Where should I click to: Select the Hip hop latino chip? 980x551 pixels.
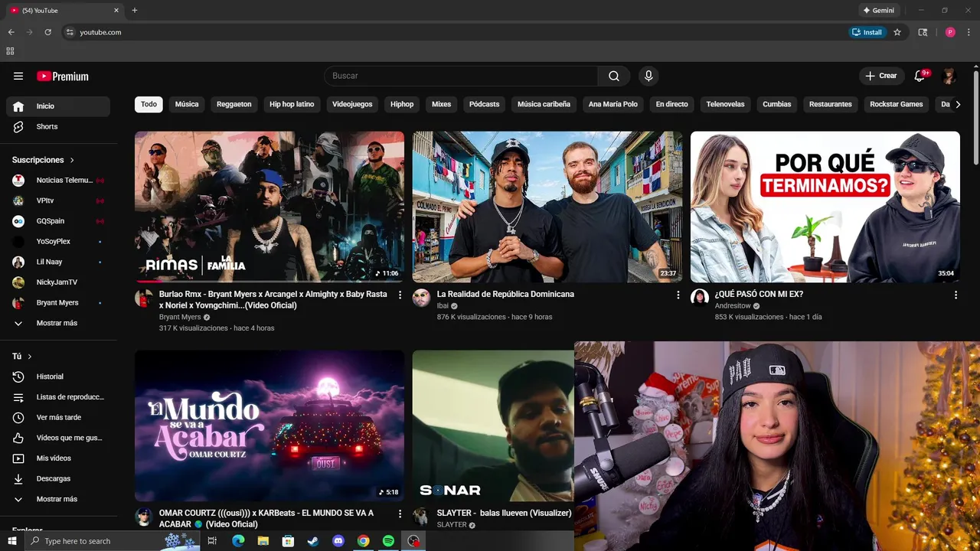point(292,104)
